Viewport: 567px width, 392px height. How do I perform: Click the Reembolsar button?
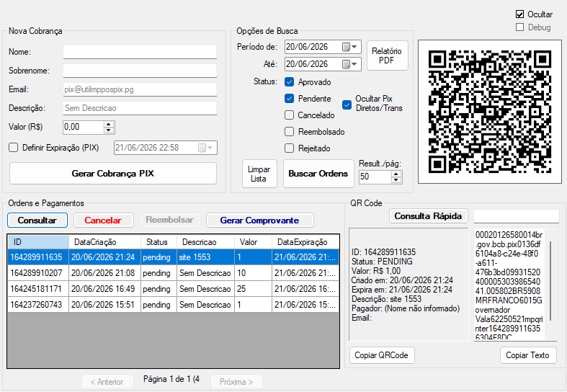pyautogui.click(x=169, y=220)
